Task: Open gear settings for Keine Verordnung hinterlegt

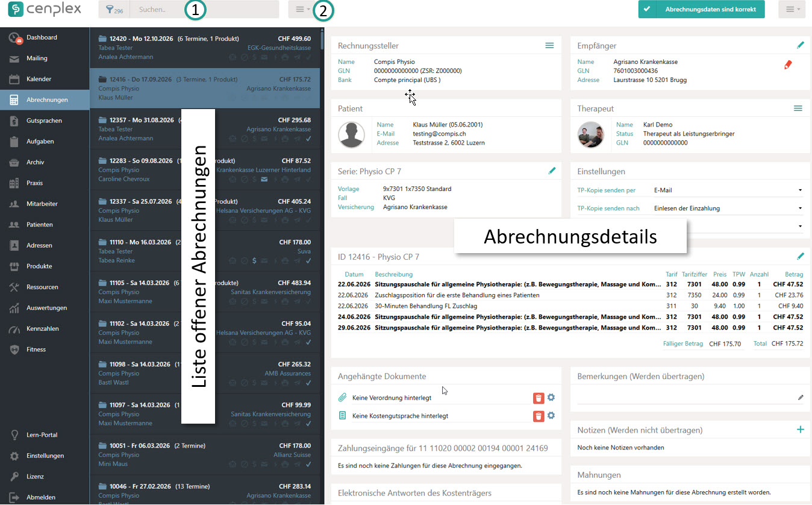Action: (551, 398)
